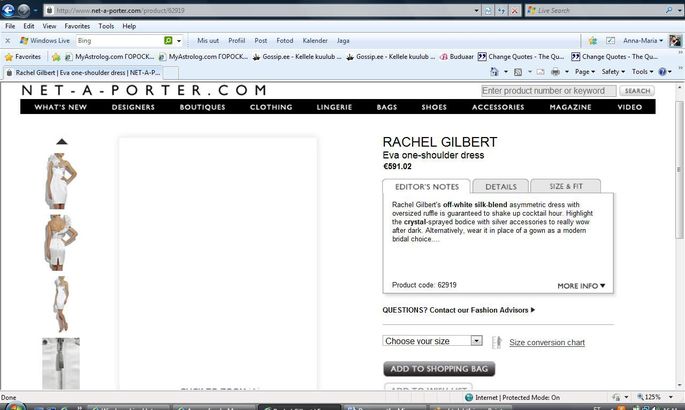
Task: Open the Choose your size dropdown
Action: 432,341
